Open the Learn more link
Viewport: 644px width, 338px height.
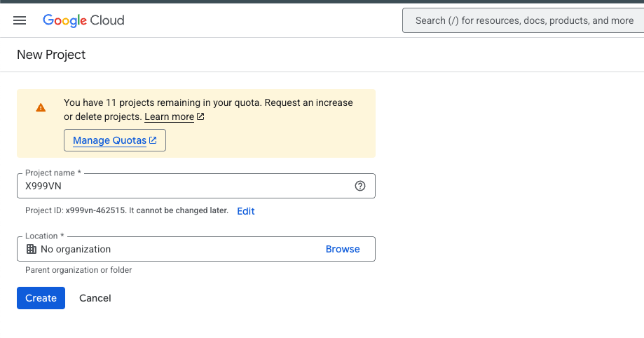[169, 117]
